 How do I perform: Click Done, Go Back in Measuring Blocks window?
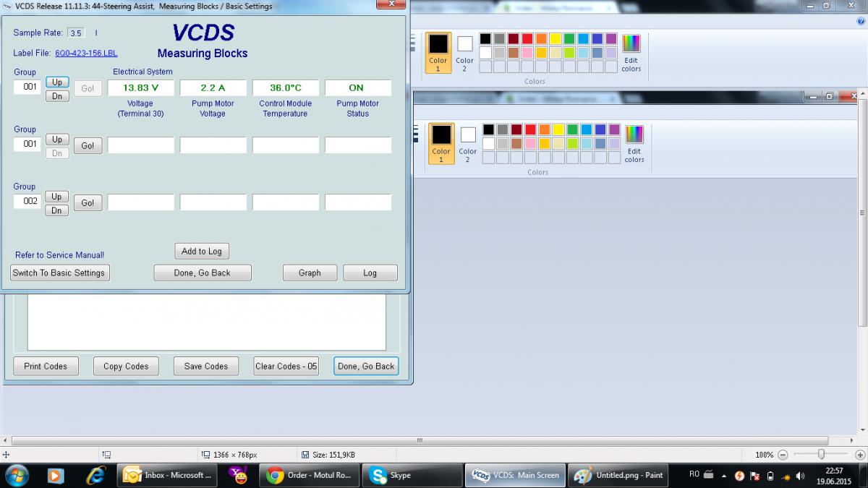203,273
